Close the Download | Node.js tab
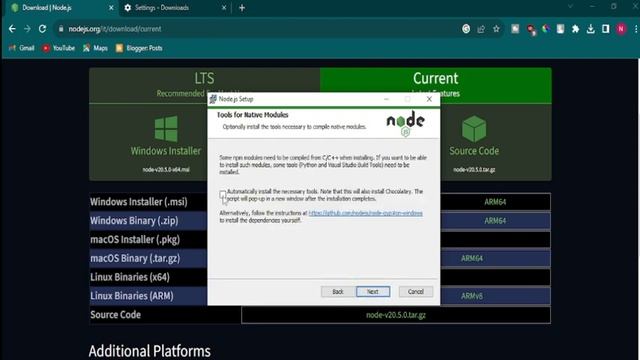 [111, 8]
